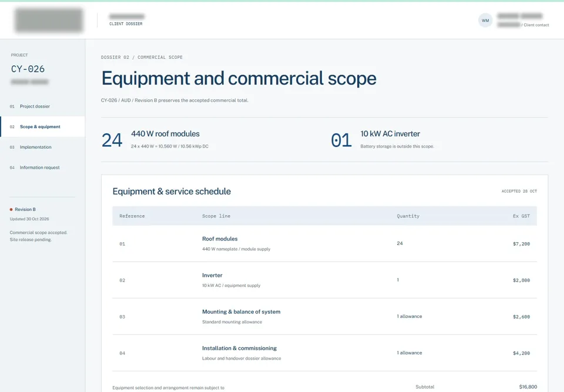Click the $2,800 amount
Viewport: 564px width, 392px height.
(x=521, y=280)
